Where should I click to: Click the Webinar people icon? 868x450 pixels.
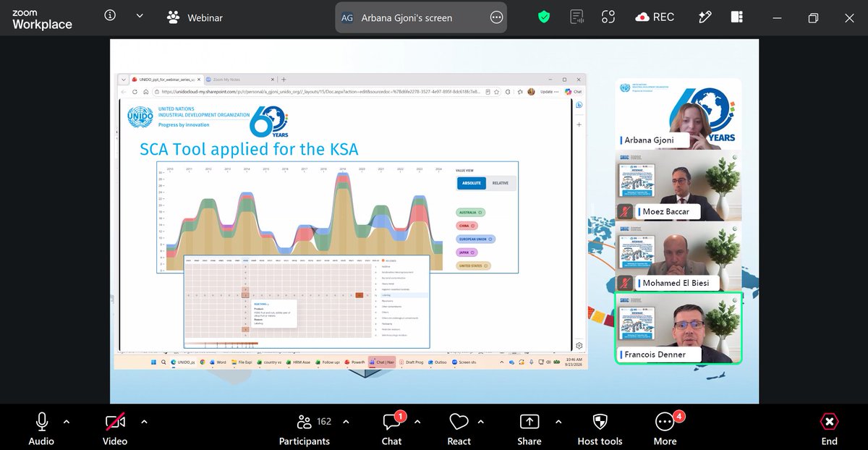tap(174, 17)
